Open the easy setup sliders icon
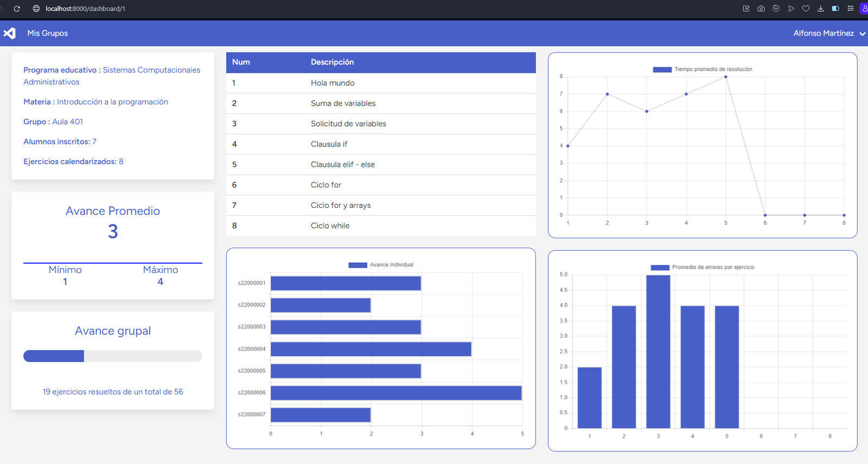Viewport: 868px width, 464px height. point(850,9)
